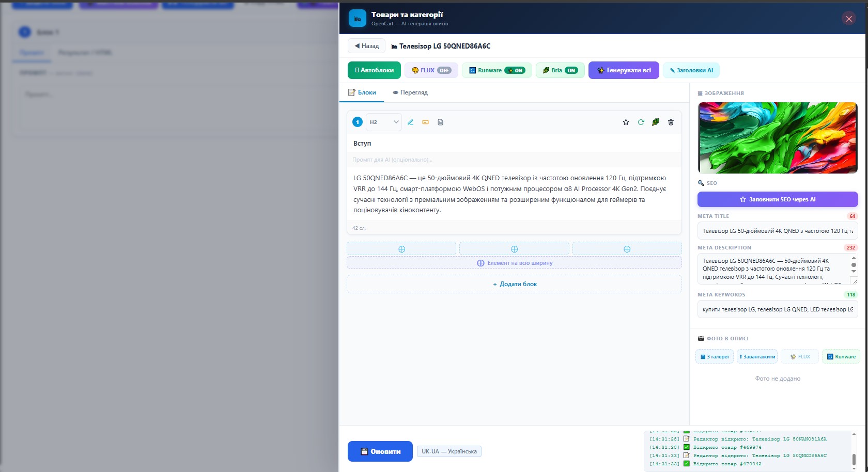Click the Meta Description scroll down arrow
Viewport: 868px width, 472px height.
[x=854, y=272]
